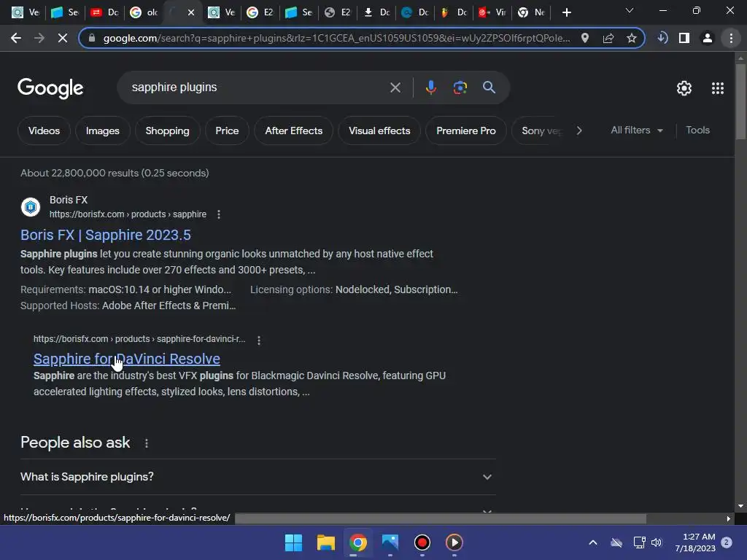Clear the search box text
Viewport: 747px width, 560px height.
(x=395, y=87)
